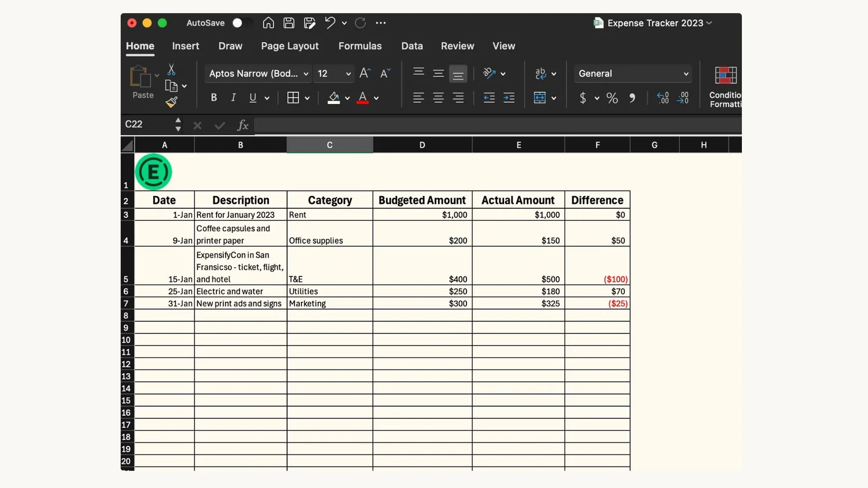Toggle bold formatting
868x488 pixels.
[214, 97]
